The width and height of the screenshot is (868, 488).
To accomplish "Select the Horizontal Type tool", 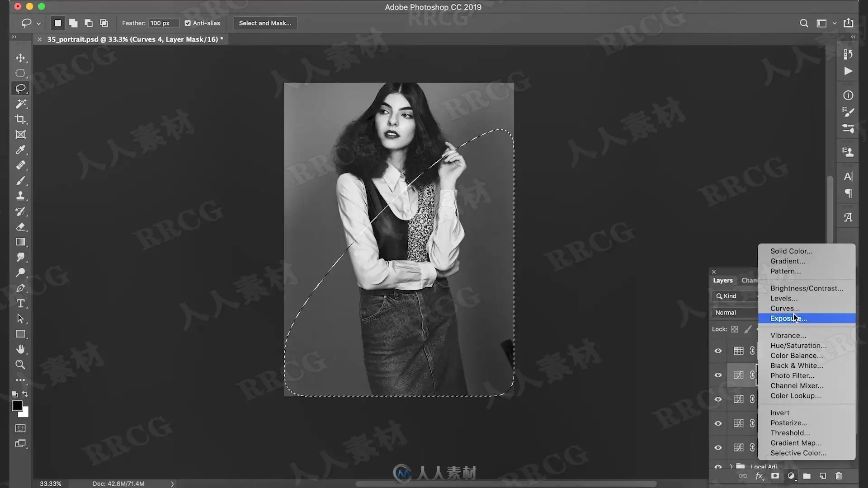I will coord(20,304).
